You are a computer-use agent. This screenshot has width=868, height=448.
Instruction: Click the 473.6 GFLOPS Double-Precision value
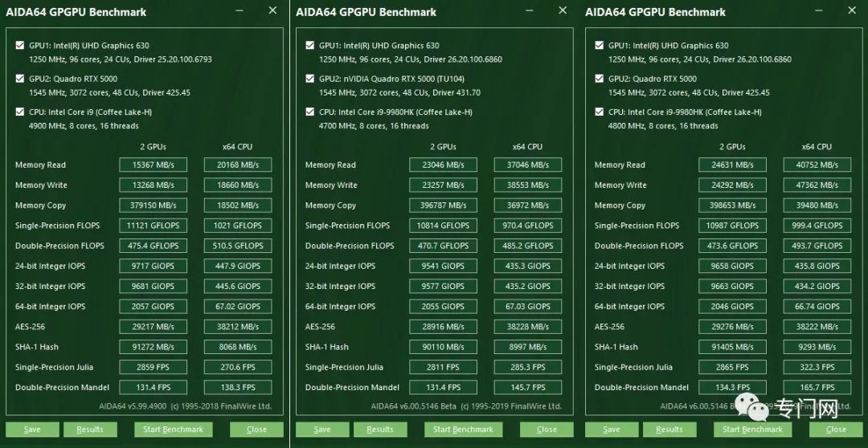(x=732, y=246)
